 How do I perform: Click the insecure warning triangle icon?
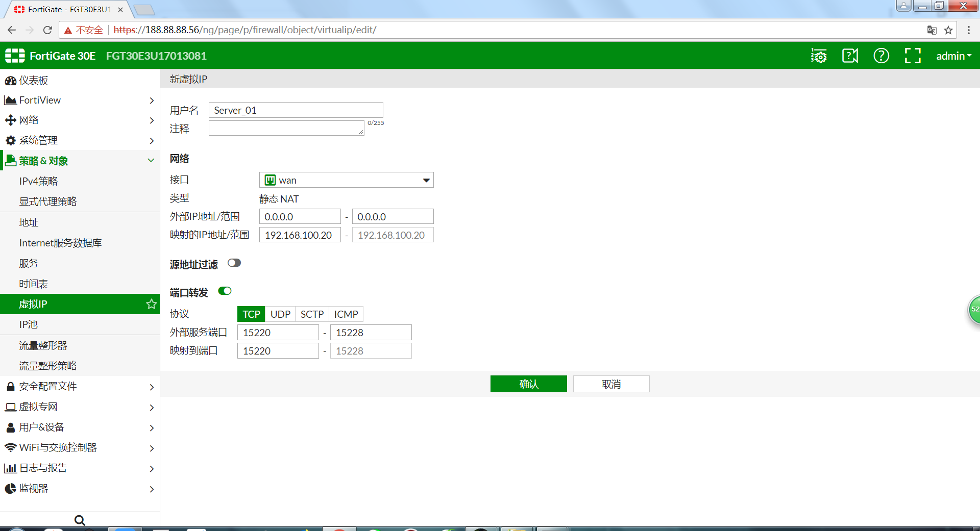pyautogui.click(x=68, y=30)
